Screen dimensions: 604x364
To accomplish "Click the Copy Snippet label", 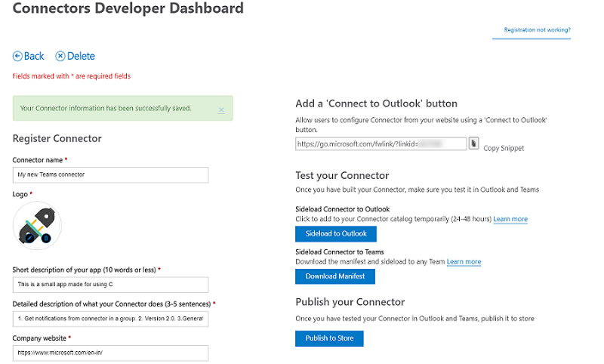I will coord(504,148).
